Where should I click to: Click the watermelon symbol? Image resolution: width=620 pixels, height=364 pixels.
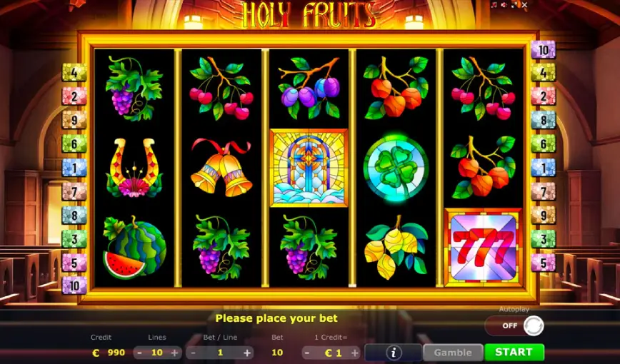click(134, 247)
